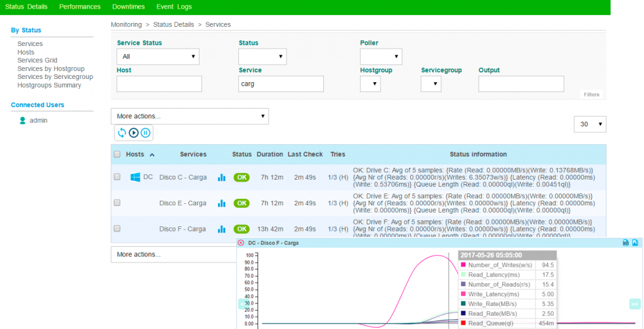The width and height of the screenshot is (644, 329).
Task: Open Services Grid in sidebar
Action: point(38,61)
